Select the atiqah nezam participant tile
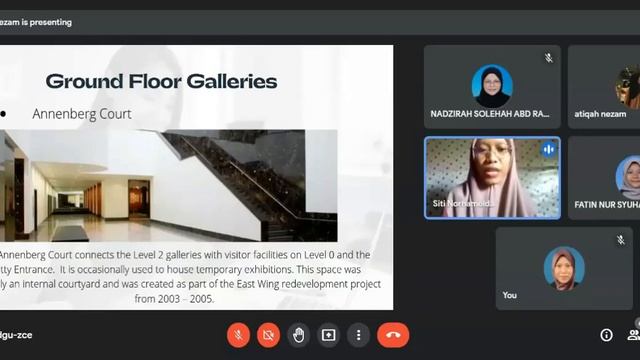640x360 pixels. (604, 87)
